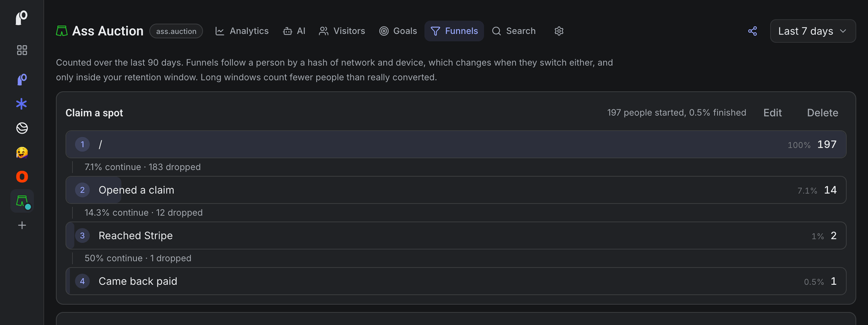Image resolution: width=868 pixels, height=325 pixels.
Task: Click the 0.5% value on Came back paid
Action: [814, 282]
